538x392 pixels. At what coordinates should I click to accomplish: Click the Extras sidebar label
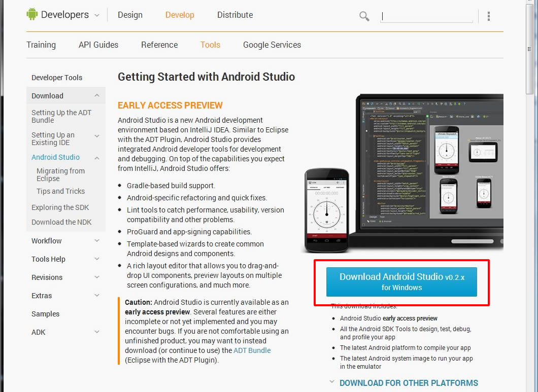pos(42,295)
